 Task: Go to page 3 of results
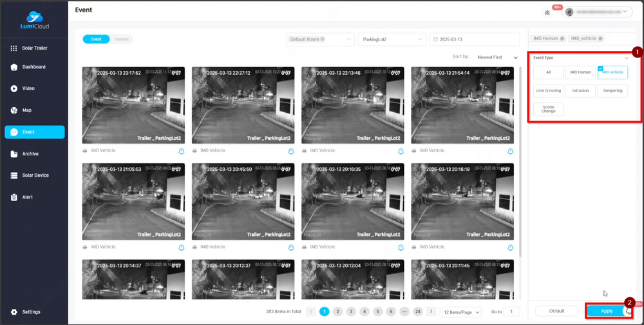tap(351, 311)
